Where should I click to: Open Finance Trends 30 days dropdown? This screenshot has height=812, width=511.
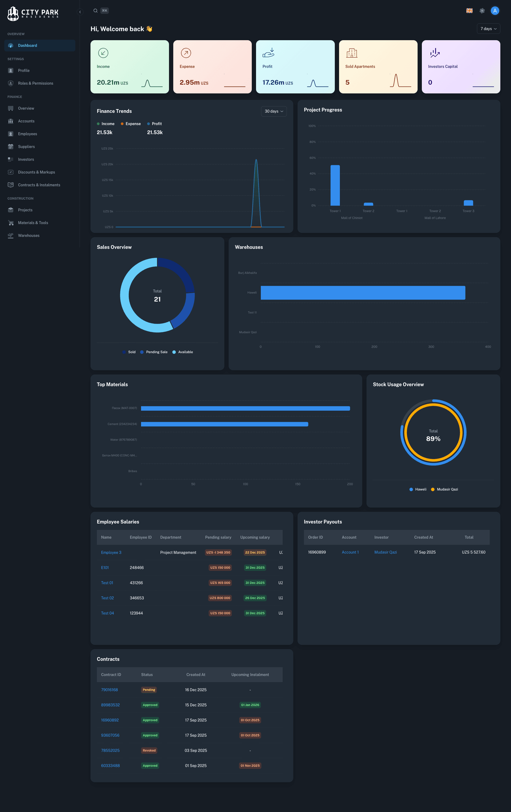[x=274, y=111]
